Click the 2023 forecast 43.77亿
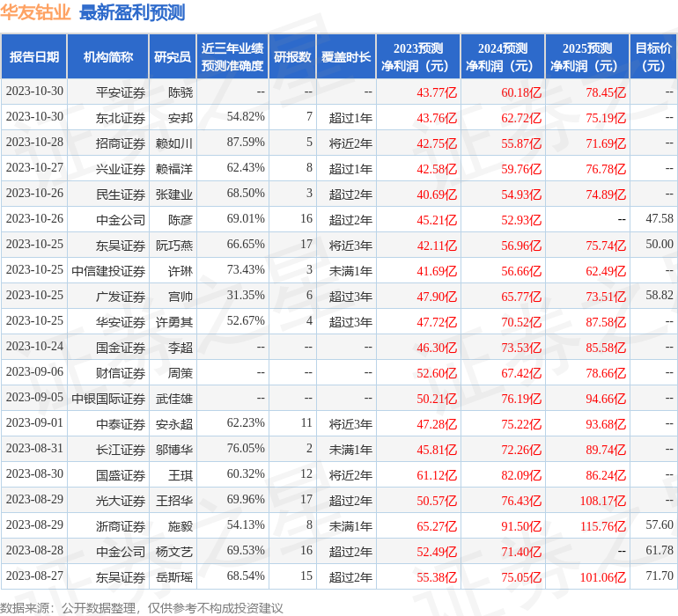Image resolution: width=678 pixels, height=616 pixels. [437, 92]
